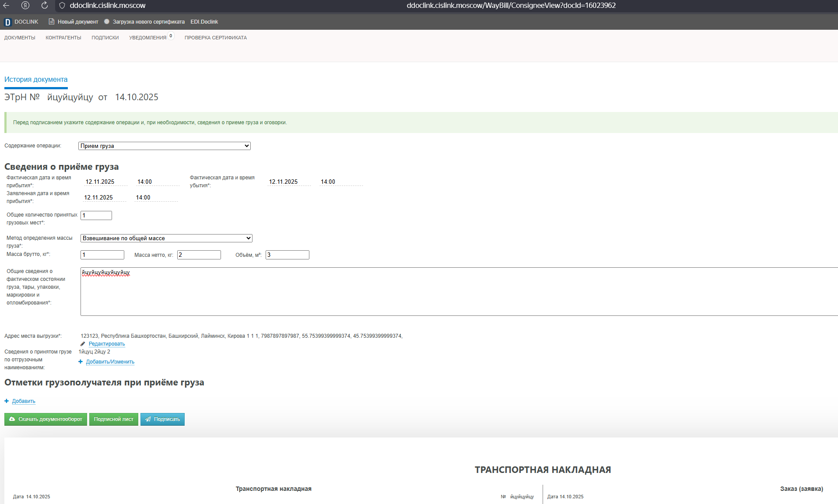Click Подписать button
The height and width of the screenshot is (504, 838).
162,419
